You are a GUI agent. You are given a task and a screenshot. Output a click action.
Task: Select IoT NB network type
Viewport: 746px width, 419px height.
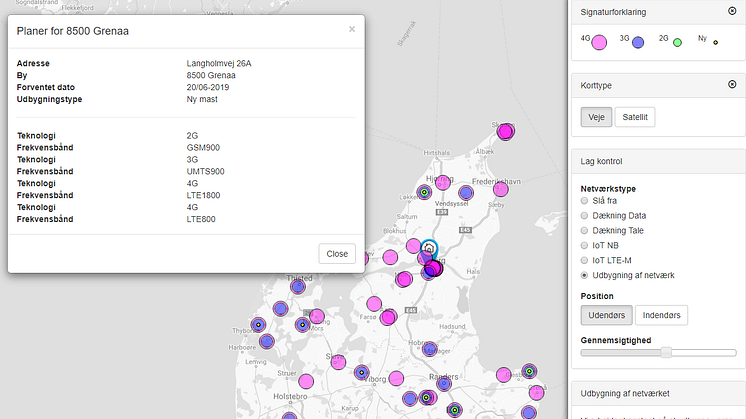click(586, 245)
